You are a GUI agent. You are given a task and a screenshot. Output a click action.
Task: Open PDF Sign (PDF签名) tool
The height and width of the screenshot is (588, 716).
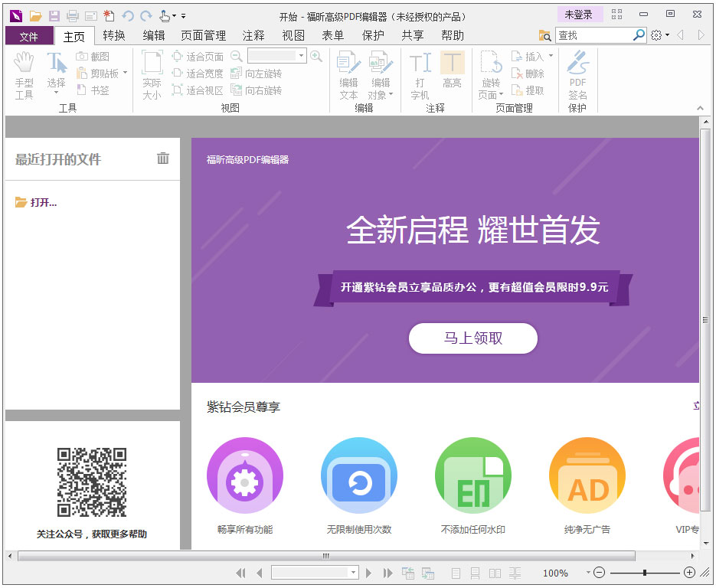[577, 76]
